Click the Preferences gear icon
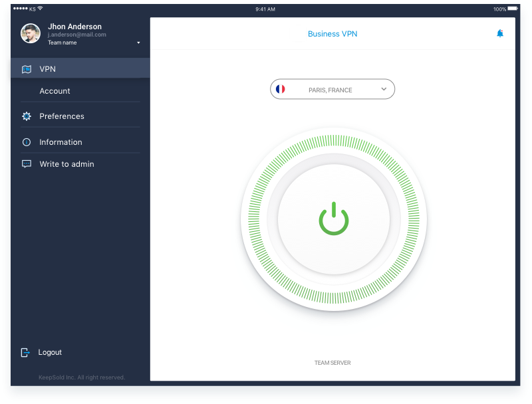 click(27, 116)
